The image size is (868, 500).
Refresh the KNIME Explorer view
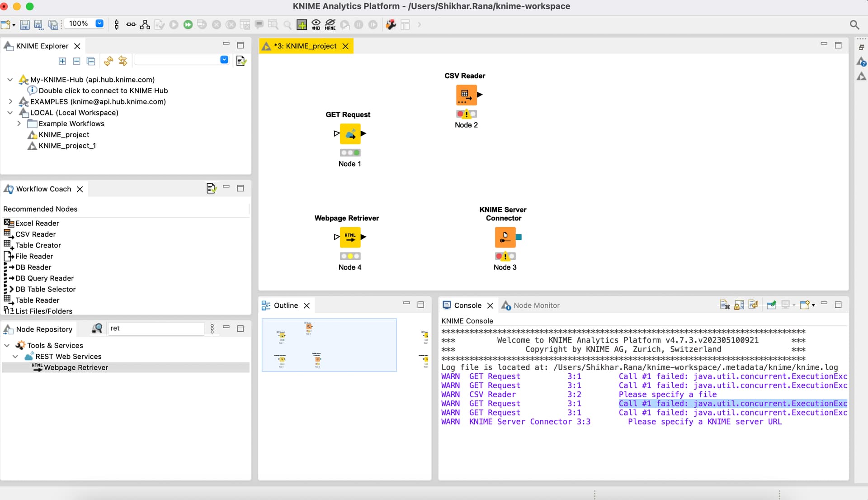(108, 61)
